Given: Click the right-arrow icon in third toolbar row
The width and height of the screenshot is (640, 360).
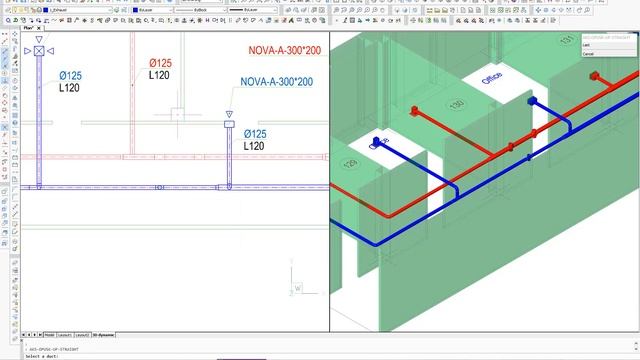Looking at the screenshot, I should pyautogui.click(x=367, y=20).
